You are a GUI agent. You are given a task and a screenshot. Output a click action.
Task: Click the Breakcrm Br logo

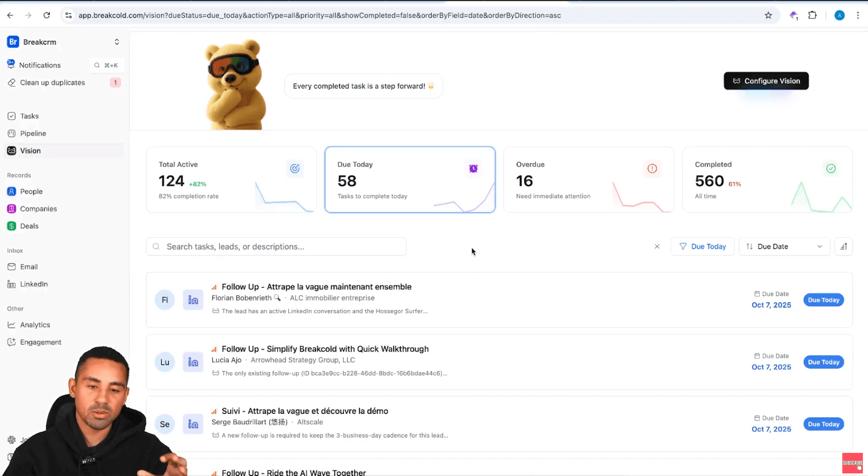(x=13, y=42)
